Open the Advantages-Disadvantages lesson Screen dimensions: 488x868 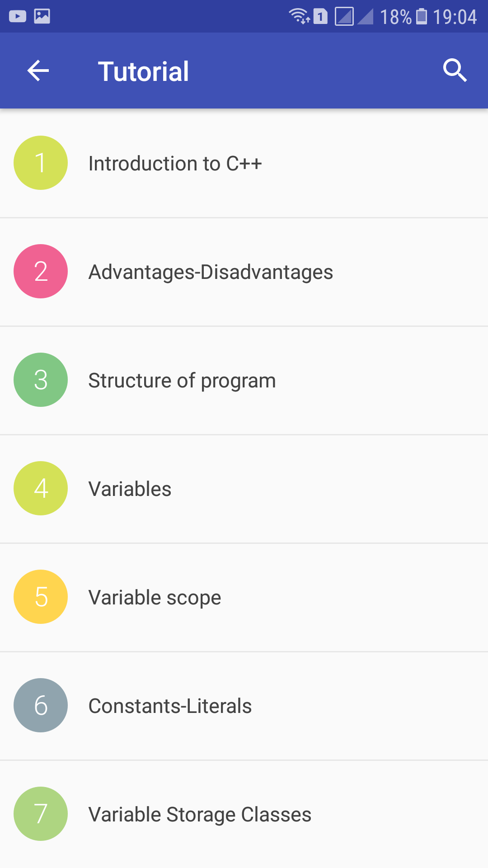[211, 272]
